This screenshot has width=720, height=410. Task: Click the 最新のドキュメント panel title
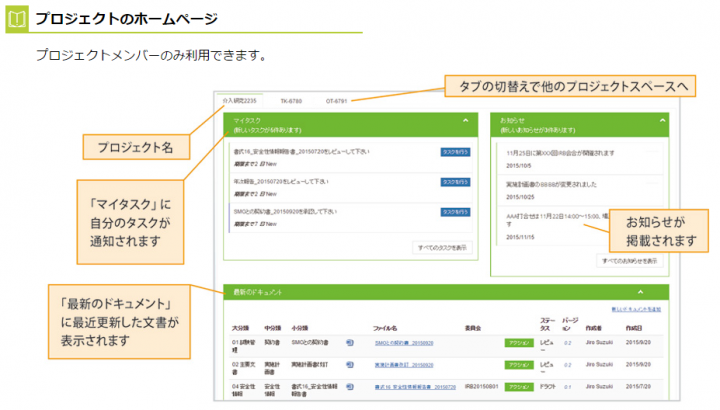coord(258,292)
